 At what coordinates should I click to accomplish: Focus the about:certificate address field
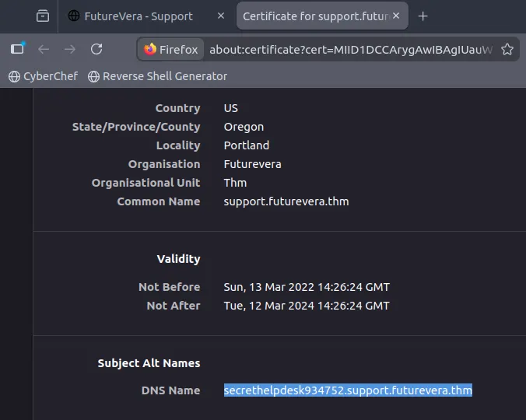click(x=350, y=49)
